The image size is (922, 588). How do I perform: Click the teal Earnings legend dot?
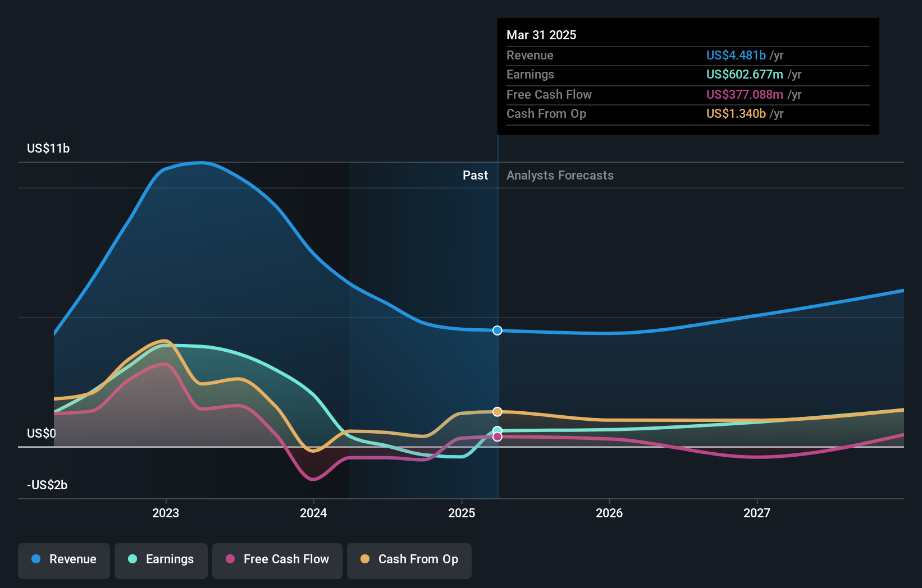tap(133, 559)
